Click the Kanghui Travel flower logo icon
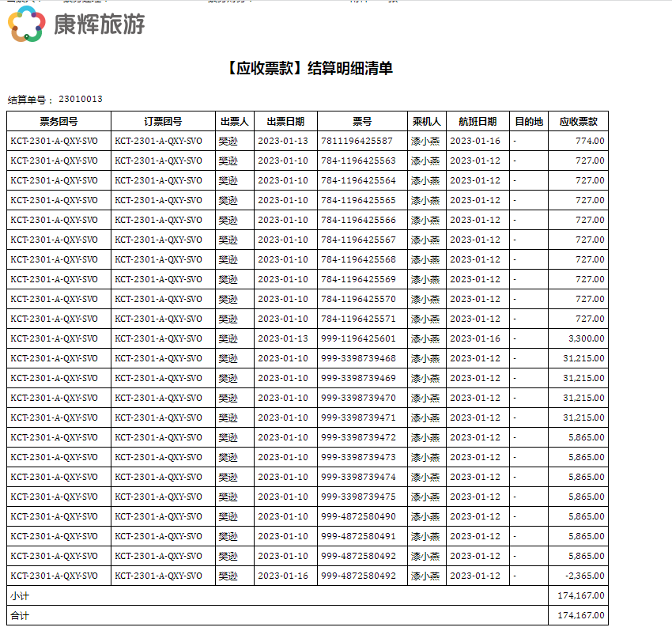 tap(26, 25)
